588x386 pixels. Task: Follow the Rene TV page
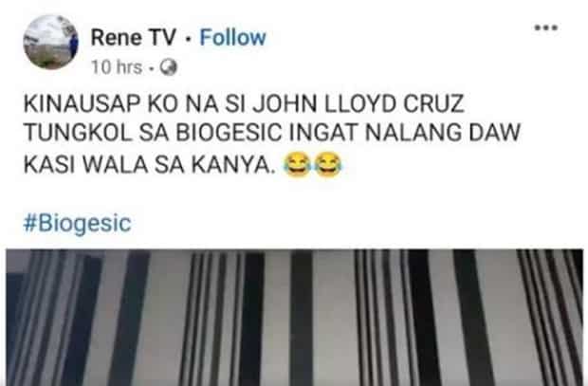pyautogui.click(x=233, y=38)
